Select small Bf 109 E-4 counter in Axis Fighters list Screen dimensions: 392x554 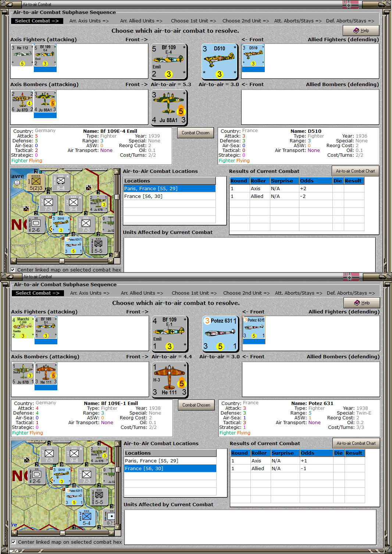pyautogui.click(x=45, y=56)
